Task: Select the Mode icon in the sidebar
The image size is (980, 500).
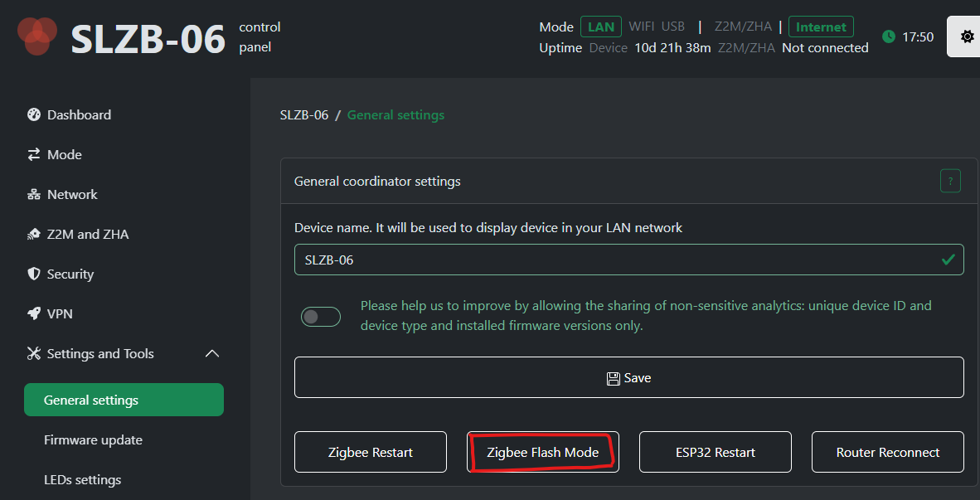Action: pos(33,154)
